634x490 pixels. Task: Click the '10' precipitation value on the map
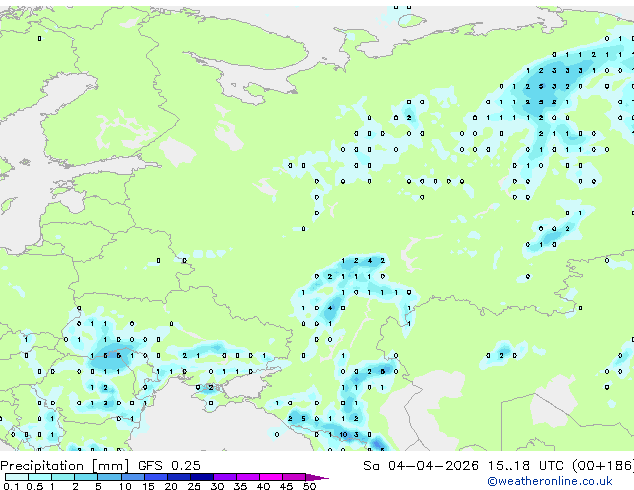point(343,435)
